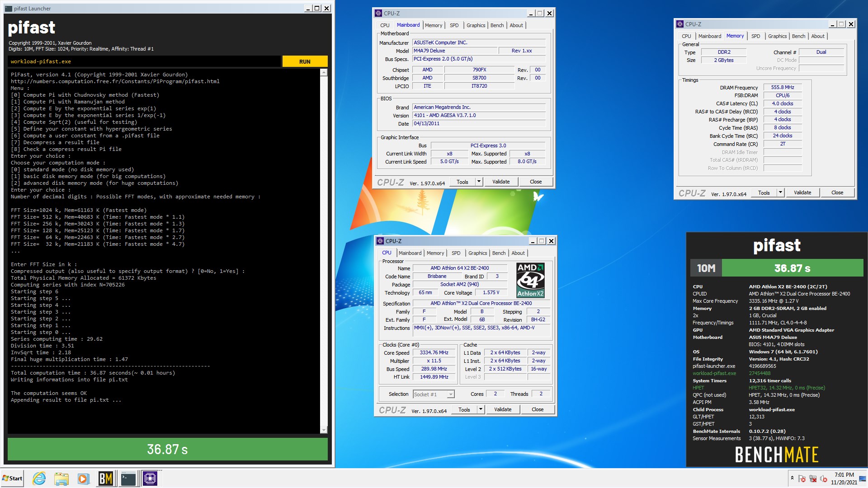The height and width of the screenshot is (488, 868).
Task: Click the console scrollbar up arrow
Action: coord(323,73)
